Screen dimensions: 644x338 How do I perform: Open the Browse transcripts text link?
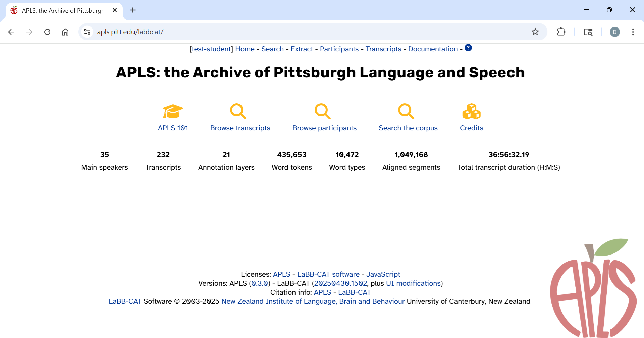(x=240, y=128)
